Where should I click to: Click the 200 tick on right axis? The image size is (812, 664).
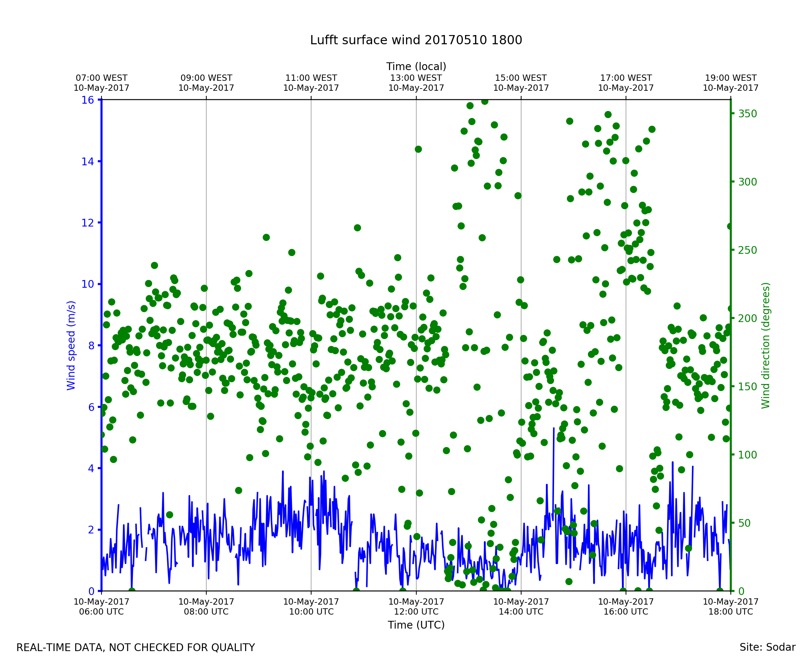(747, 318)
